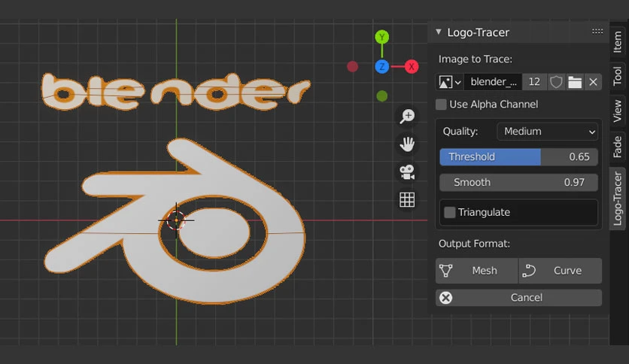Collapse the Logo-Tracer panel triangle

(x=439, y=32)
